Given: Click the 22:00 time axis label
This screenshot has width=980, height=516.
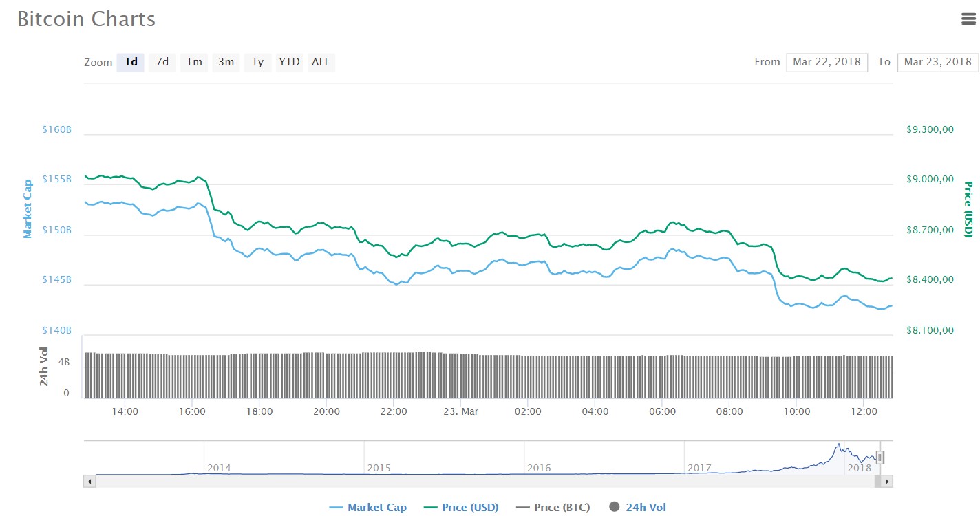Looking at the screenshot, I should point(394,411).
